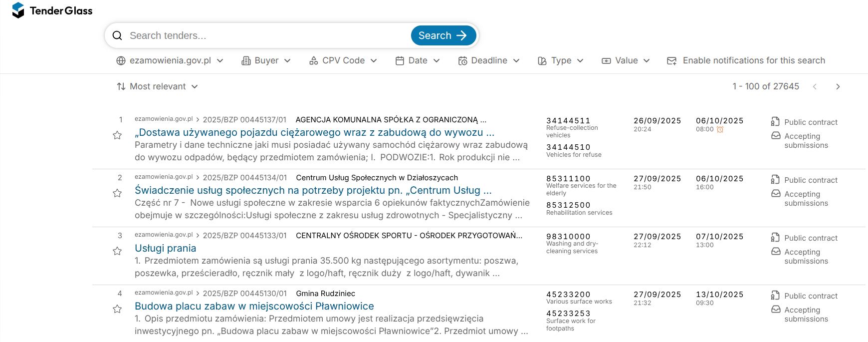Click the magnifier icon in search box
This screenshot has width=868, height=342.
[117, 35]
